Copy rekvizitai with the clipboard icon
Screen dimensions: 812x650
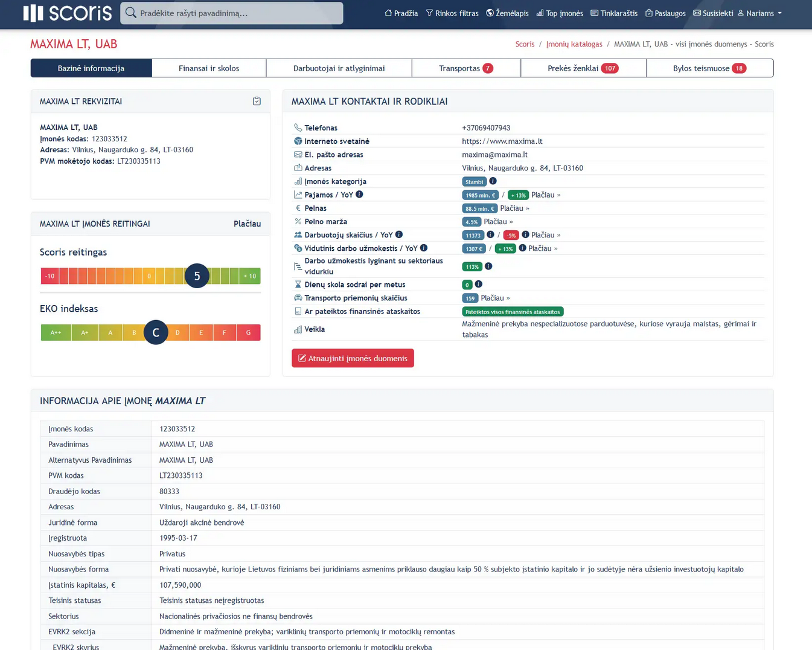257,101
